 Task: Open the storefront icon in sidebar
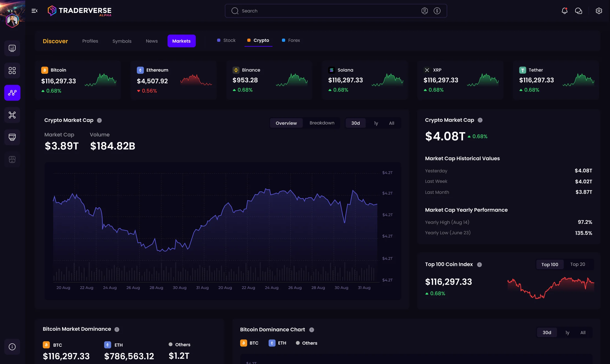point(12,159)
